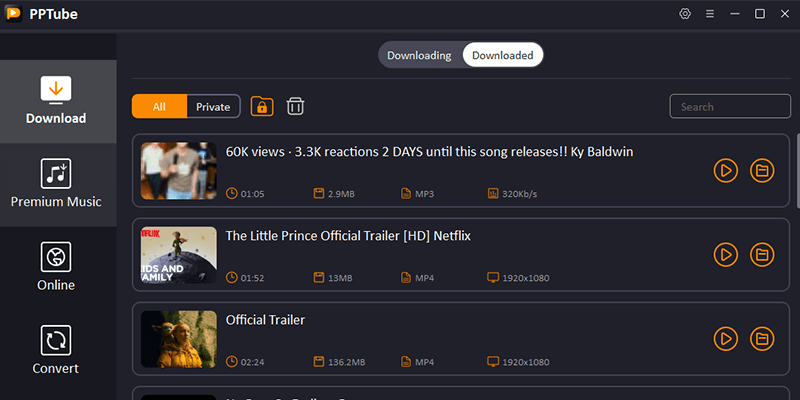The width and height of the screenshot is (800, 400).
Task: Select the Private filter toggle
Action: [213, 107]
